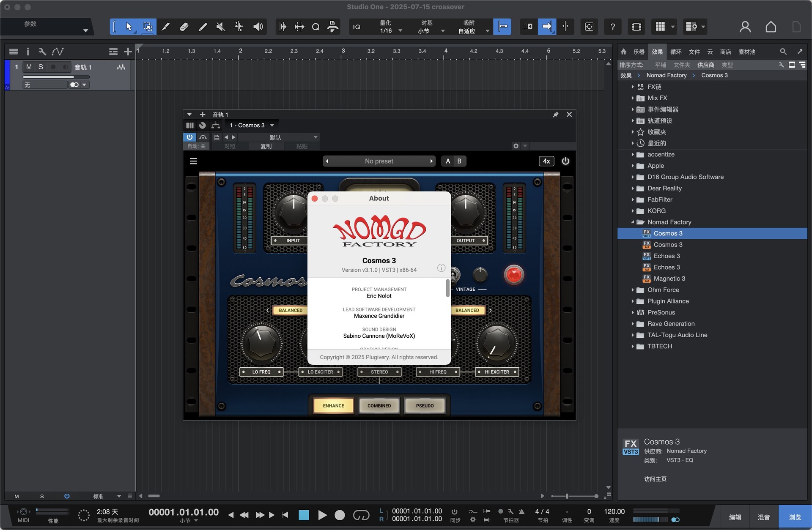Solo track 音轨 1 with S button
The width and height of the screenshot is (812, 530).
point(41,67)
